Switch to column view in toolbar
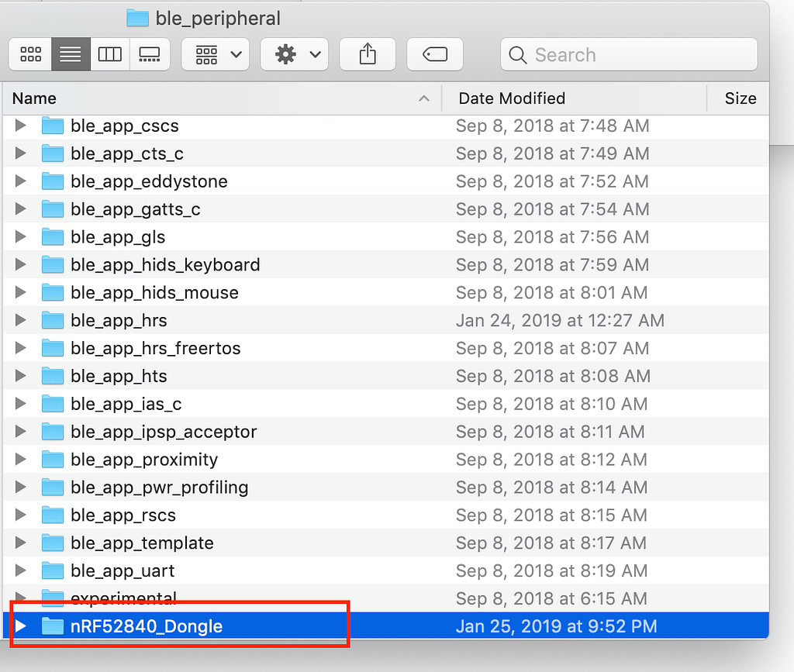Screen dimensions: 794x672 point(110,54)
